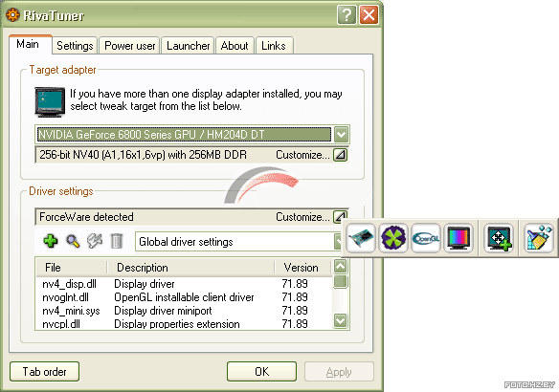The width and height of the screenshot is (559, 392).
Task: Expand the NVIDIA GeForce 6800 adapter dropdown
Action: click(x=341, y=135)
